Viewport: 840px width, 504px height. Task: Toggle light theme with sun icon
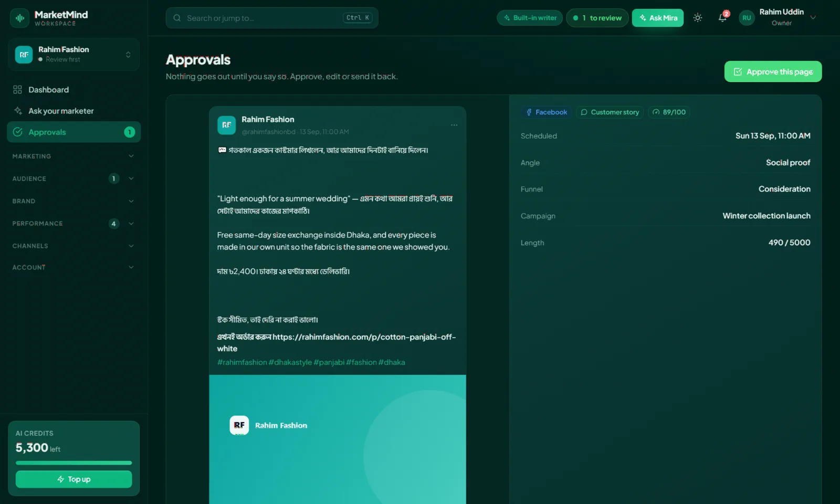pyautogui.click(x=697, y=18)
